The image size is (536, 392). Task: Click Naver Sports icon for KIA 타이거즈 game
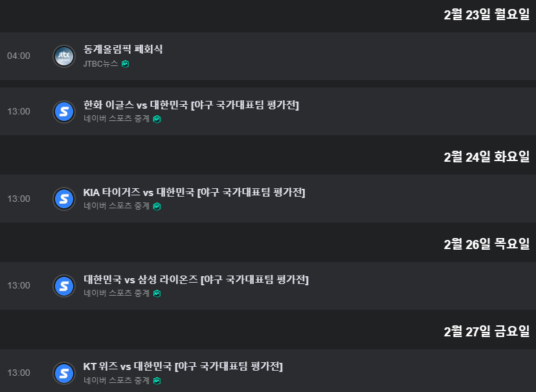click(x=63, y=199)
